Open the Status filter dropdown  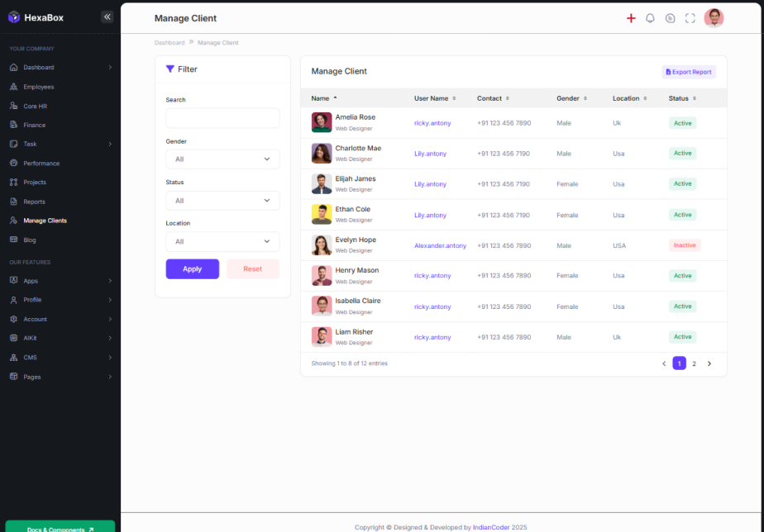coord(222,201)
